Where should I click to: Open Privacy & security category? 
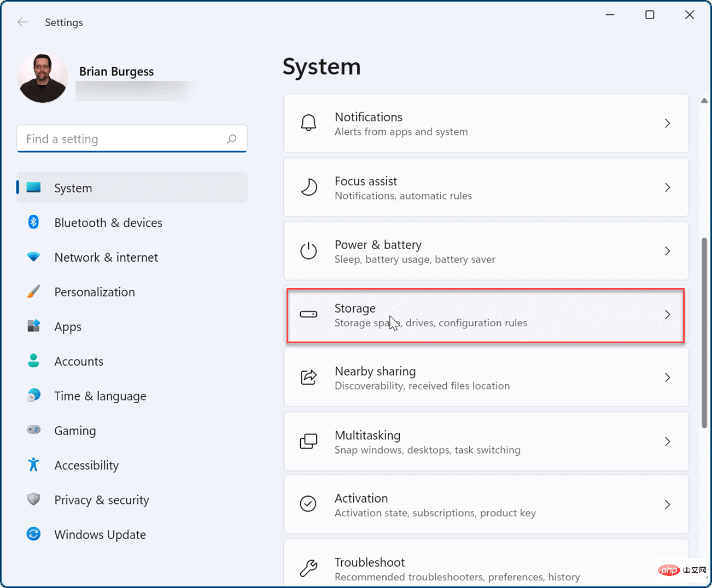tap(132, 499)
